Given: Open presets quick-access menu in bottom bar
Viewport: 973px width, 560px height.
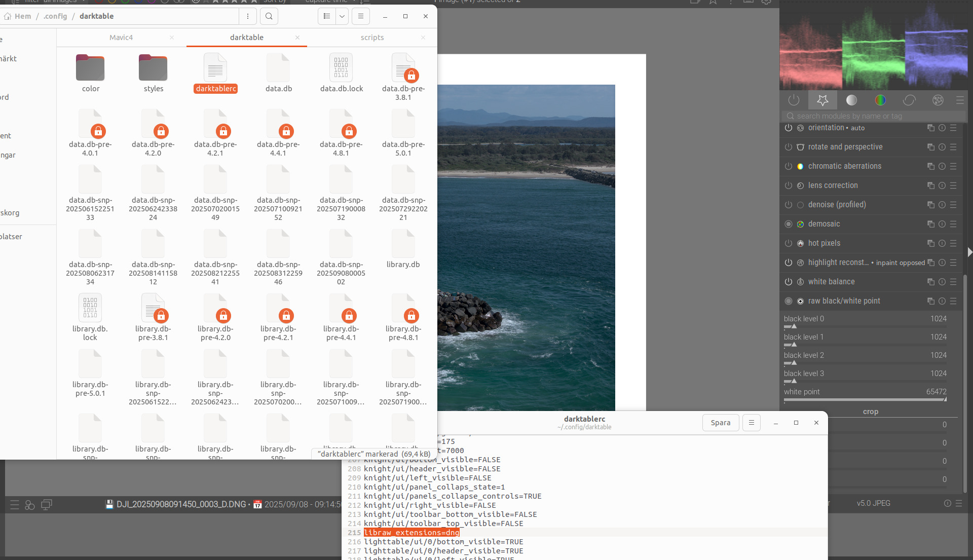Looking at the screenshot, I should 15,505.
